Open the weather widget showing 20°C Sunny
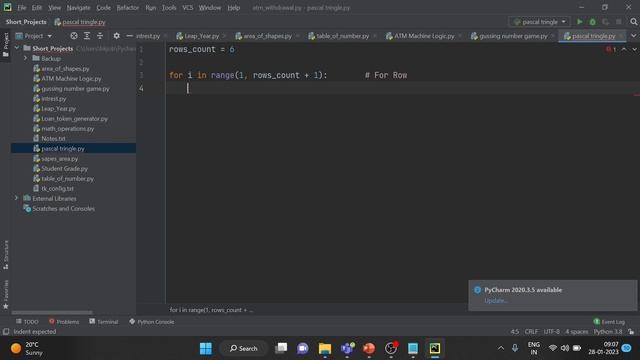 tap(27, 349)
